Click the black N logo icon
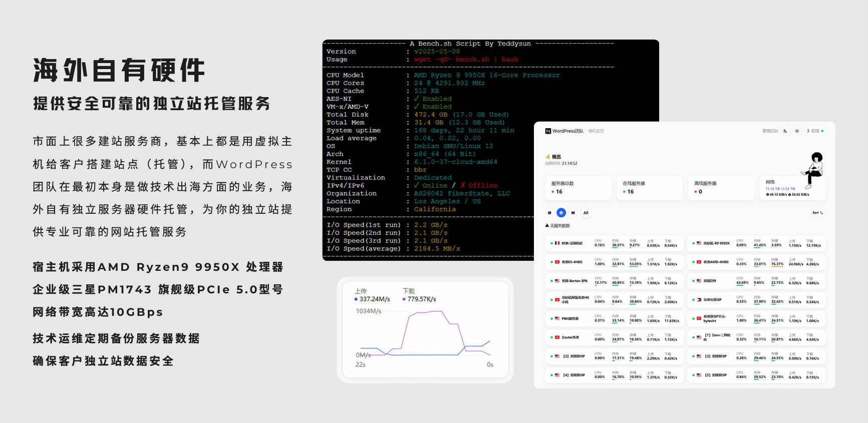Image resolution: width=868 pixels, height=423 pixels. [x=548, y=131]
